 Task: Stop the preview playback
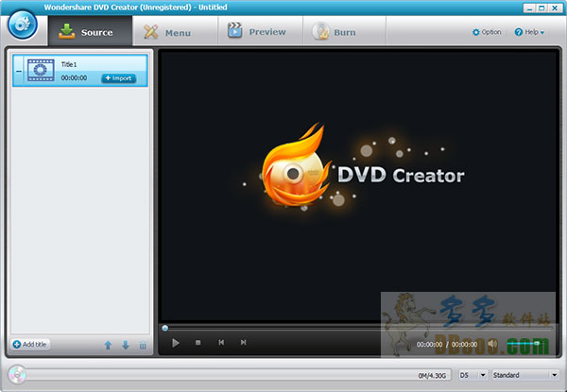coord(198,343)
